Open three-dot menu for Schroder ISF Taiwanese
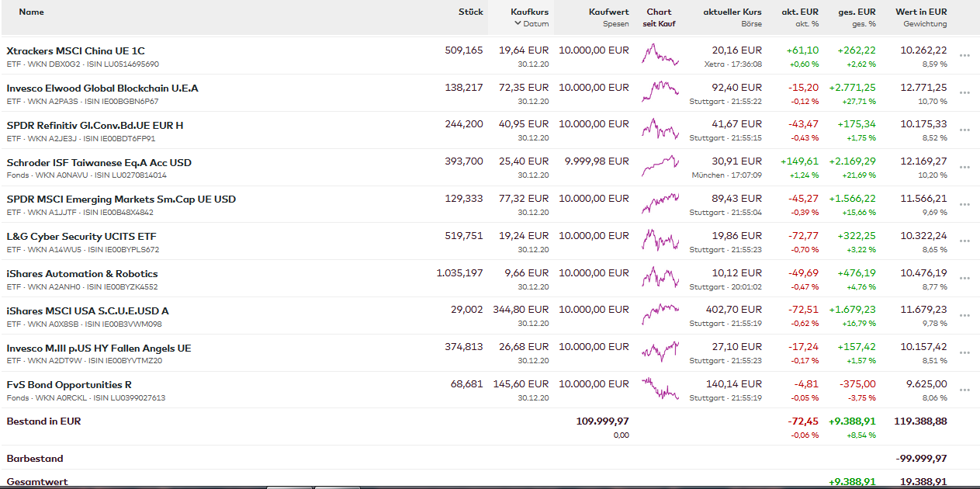 coord(964,168)
